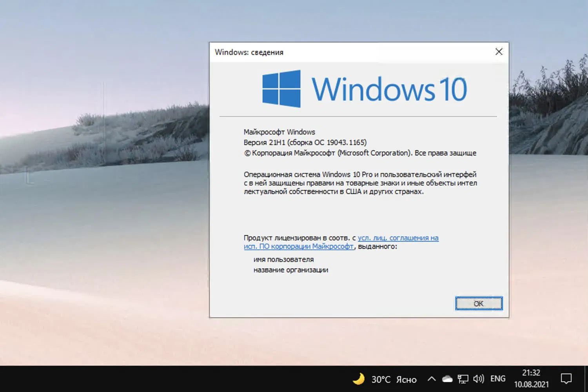Screen dimensions: 588x392
Task: Open network settings via the taskbar network icon
Action: (x=464, y=379)
